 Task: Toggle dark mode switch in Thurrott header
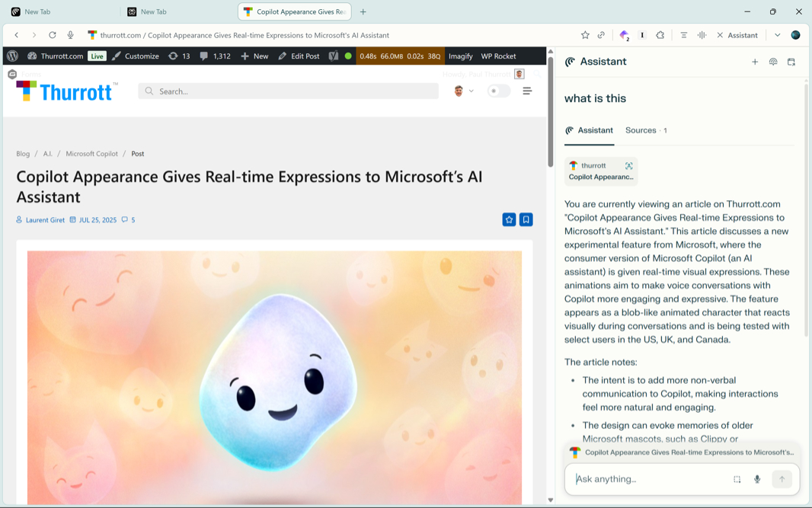tap(499, 91)
